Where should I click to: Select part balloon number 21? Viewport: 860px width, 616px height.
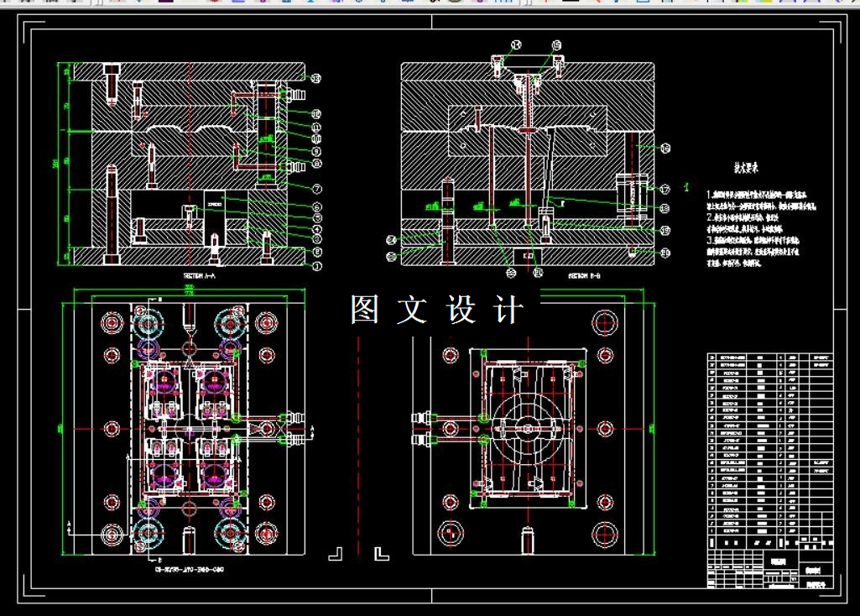click(x=538, y=272)
